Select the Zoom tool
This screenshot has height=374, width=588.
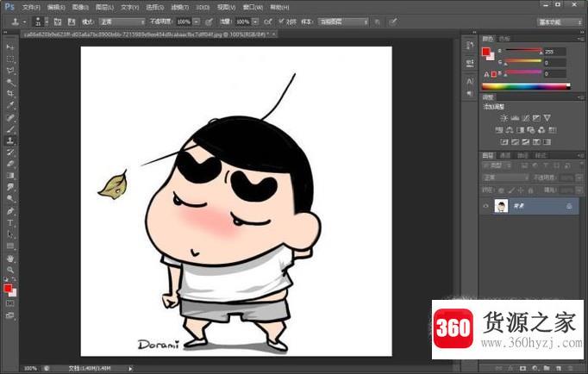[10, 270]
